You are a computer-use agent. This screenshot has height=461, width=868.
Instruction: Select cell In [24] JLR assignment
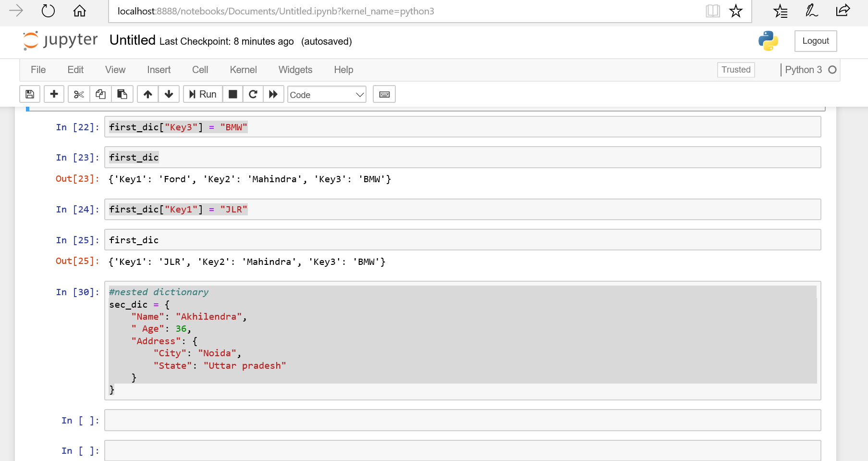(463, 209)
